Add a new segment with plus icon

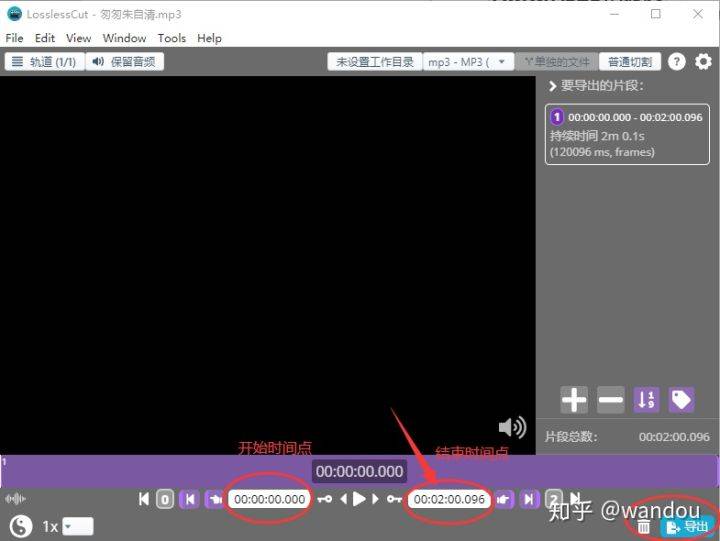tap(574, 400)
